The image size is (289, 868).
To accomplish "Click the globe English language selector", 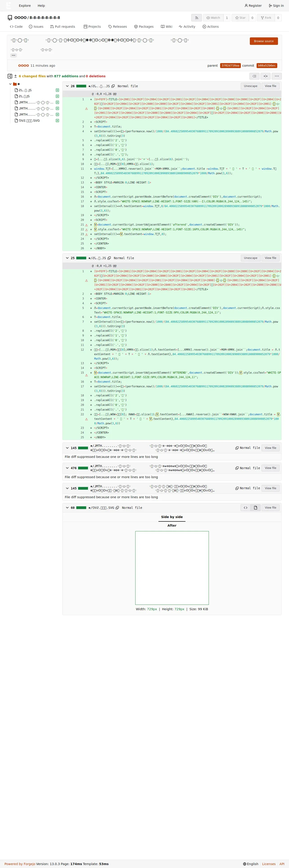I will 251,864.
